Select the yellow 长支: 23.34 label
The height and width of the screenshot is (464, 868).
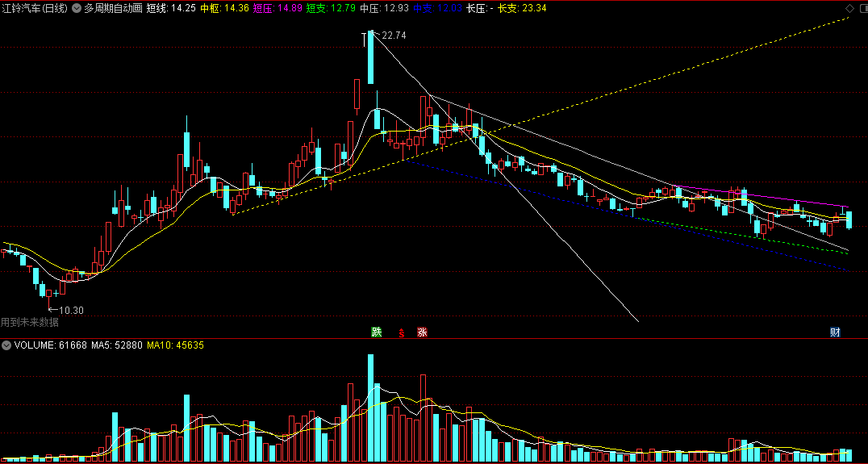pos(522,8)
